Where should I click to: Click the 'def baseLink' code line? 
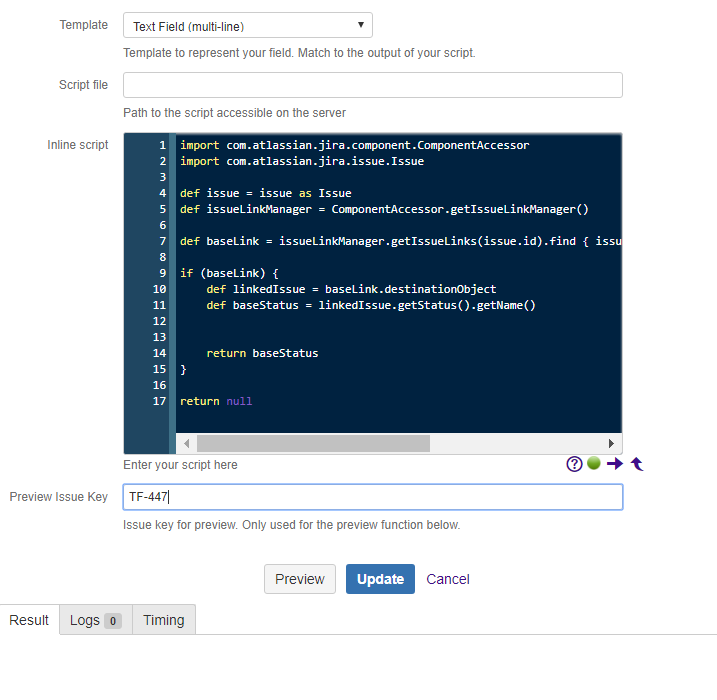tap(401, 241)
